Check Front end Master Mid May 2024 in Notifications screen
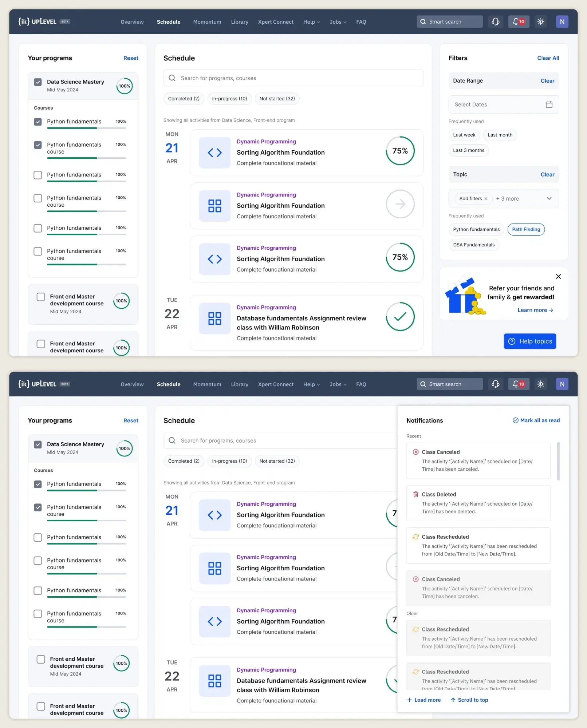 [x=41, y=660]
